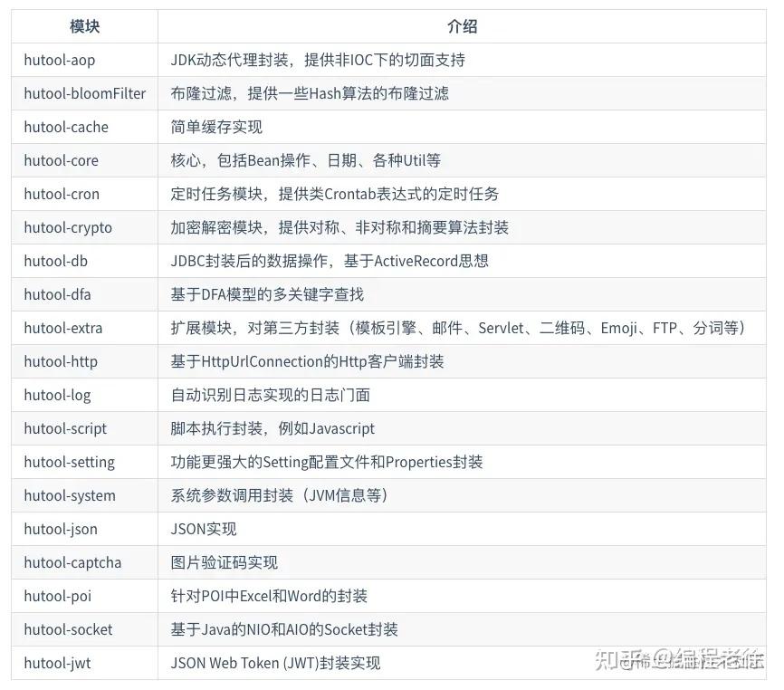Select the 针对POI中Excel和Word description
The image size is (784, 690).
click(x=269, y=596)
